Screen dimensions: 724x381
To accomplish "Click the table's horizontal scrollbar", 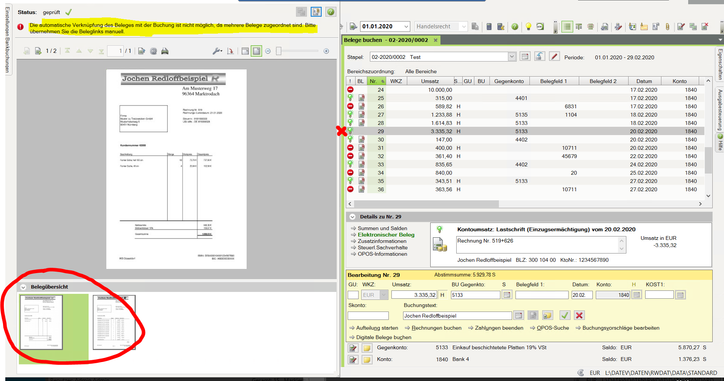I will click(x=427, y=204).
